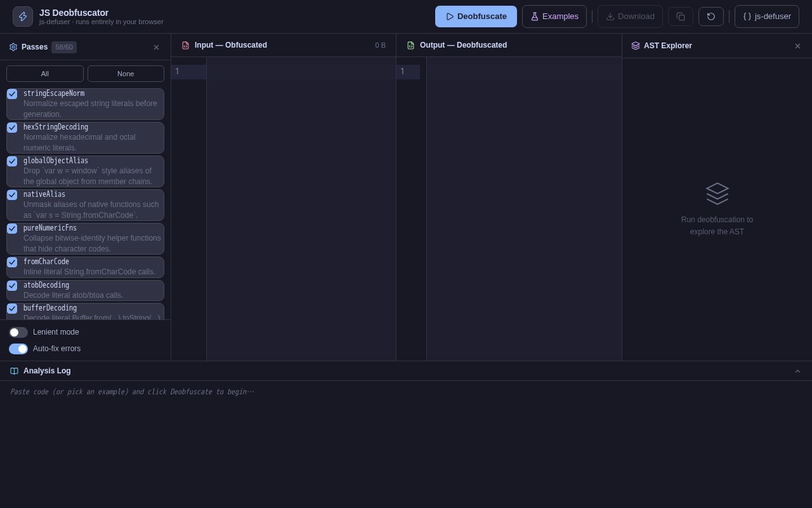Click the lightning bolt app logo
Viewport: 812px width, 508px height.
tap(23, 17)
